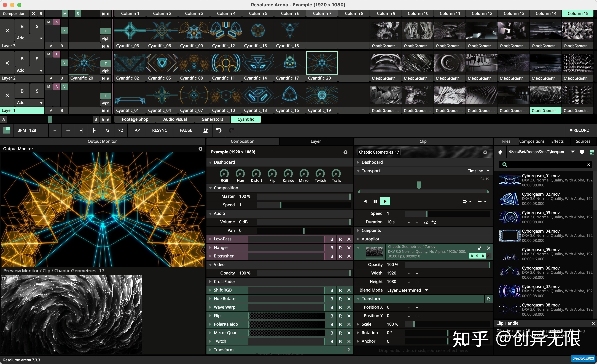Open the Timeline transport mode dropdown
The image size is (597, 364).
(x=478, y=171)
